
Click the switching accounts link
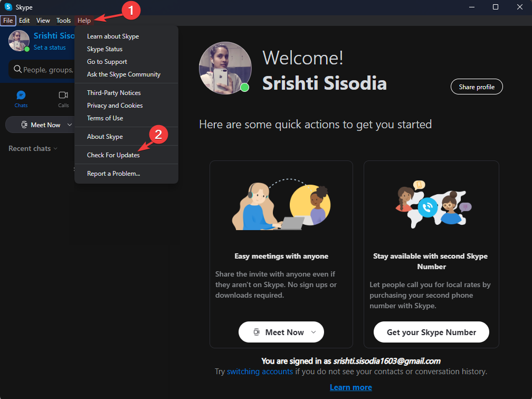[x=260, y=372]
